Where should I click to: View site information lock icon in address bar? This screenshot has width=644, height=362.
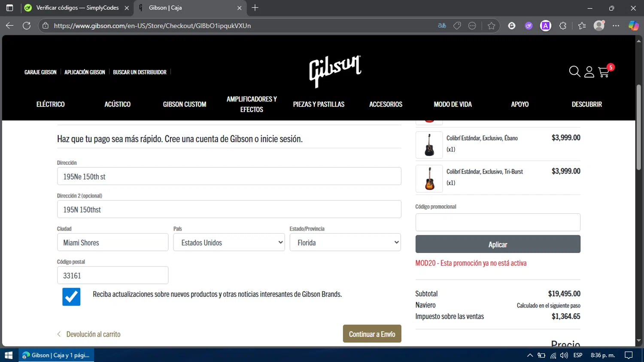pyautogui.click(x=46, y=26)
